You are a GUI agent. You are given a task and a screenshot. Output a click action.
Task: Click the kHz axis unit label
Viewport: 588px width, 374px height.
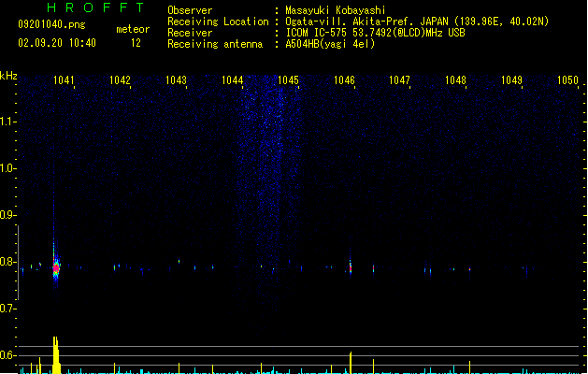click(8, 76)
